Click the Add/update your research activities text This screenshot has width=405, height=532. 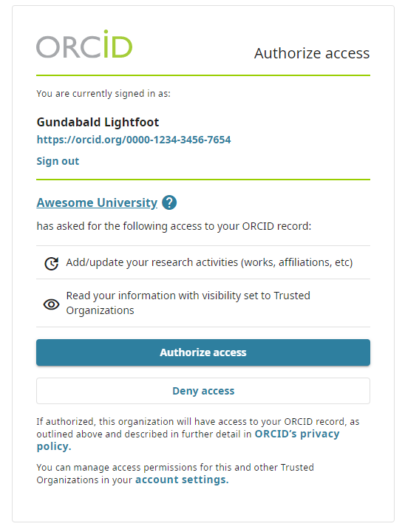209,262
